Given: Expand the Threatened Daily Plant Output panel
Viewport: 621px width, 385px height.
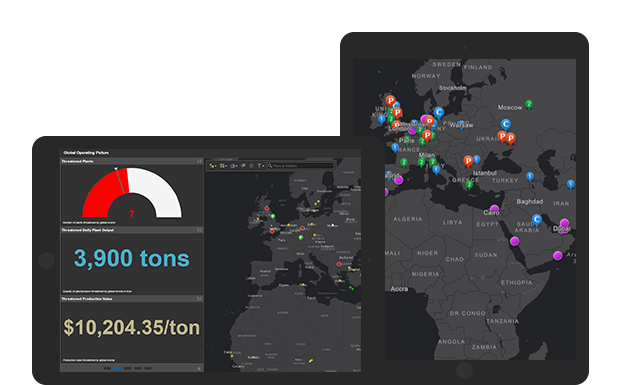Looking at the screenshot, I should coord(199,230).
